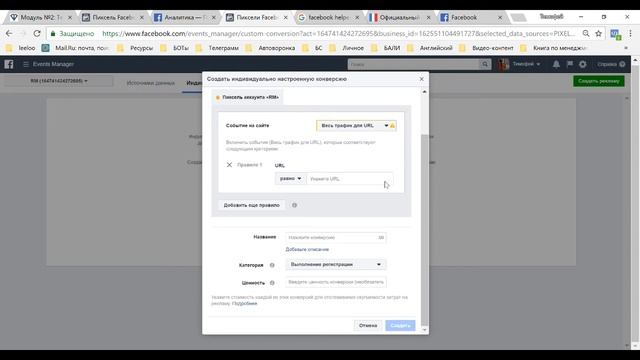Click the Facebook search field

point(413,64)
